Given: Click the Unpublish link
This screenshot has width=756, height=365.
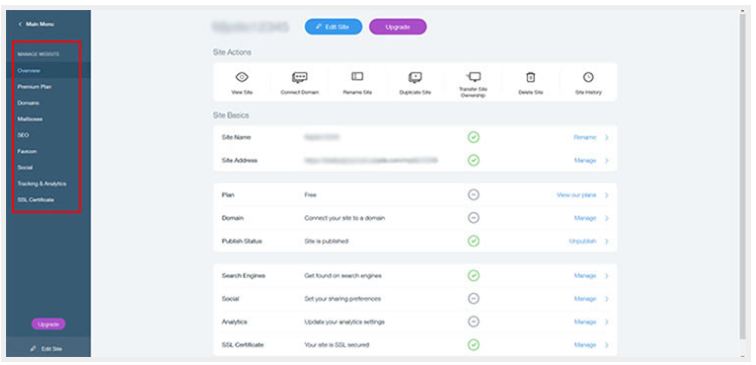Looking at the screenshot, I should tap(582, 241).
